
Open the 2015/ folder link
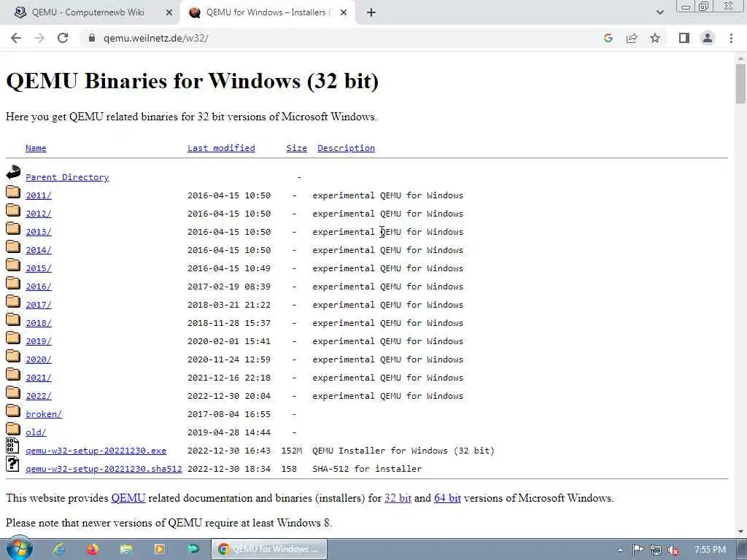[x=38, y=268]
